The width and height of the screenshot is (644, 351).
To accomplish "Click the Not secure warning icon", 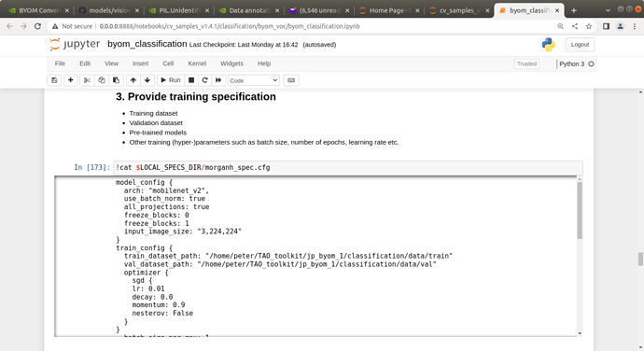I will pos(55,26).
